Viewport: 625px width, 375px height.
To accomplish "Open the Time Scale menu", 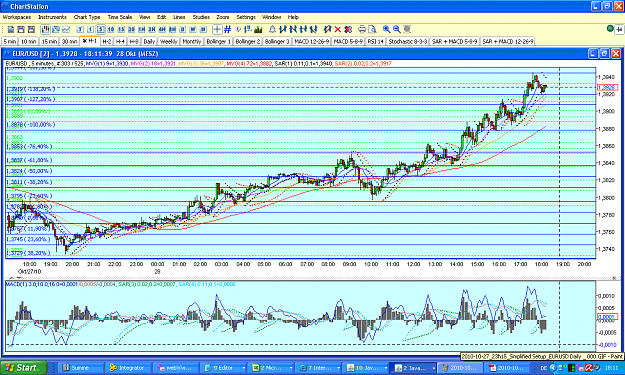I will pos(120,17).
